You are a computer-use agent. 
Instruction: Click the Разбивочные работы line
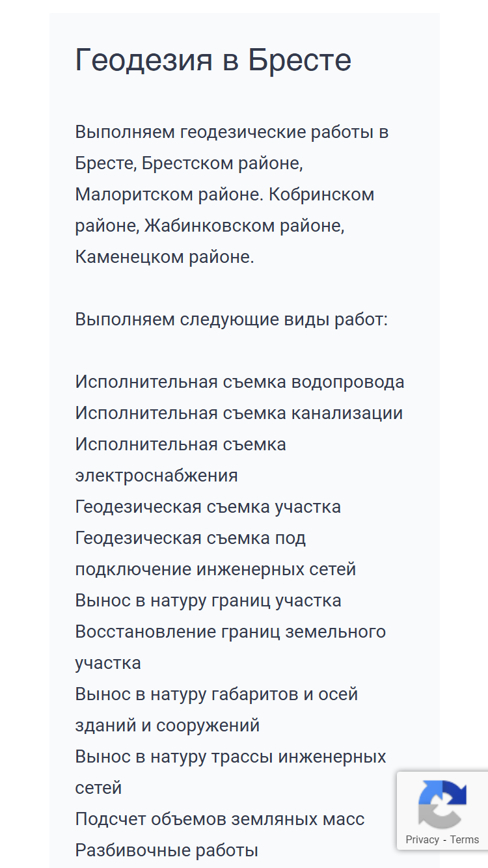(x=167, y=850)
